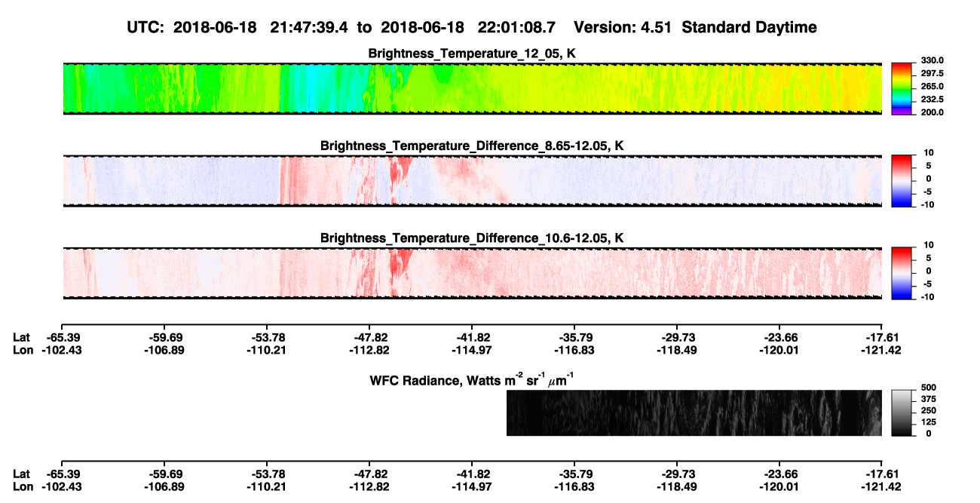Screen dimensions: 980x503
Task: Click the rainbow colorbar for Brightness Temperature 12_05
Action: (x=902, y=88)
